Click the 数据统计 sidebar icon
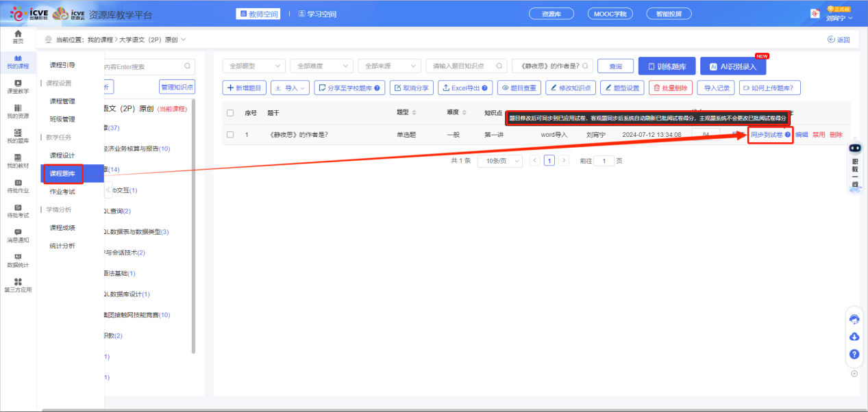The height and width of the screenshot is (412, 868). click(x=18, y=260)
